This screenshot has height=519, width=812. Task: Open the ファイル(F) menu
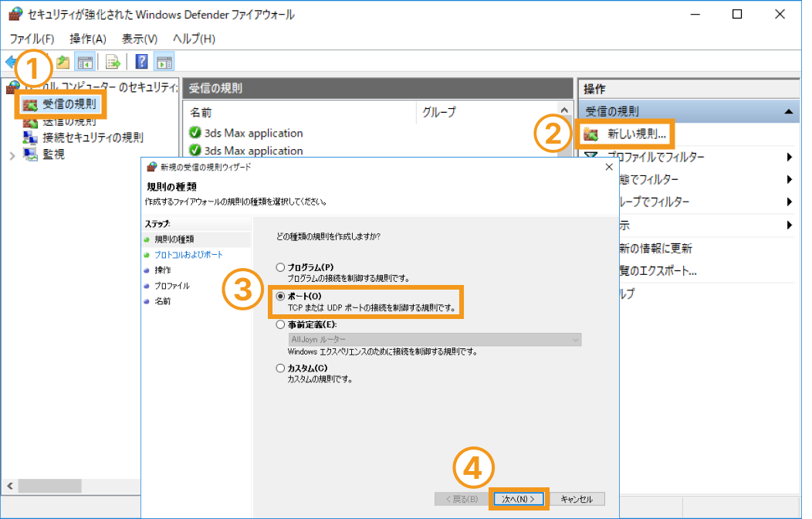(32, 39)
